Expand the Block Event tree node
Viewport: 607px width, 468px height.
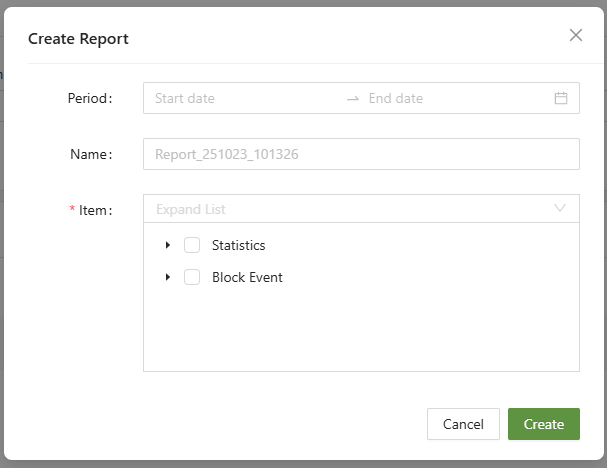coord(168,277)
